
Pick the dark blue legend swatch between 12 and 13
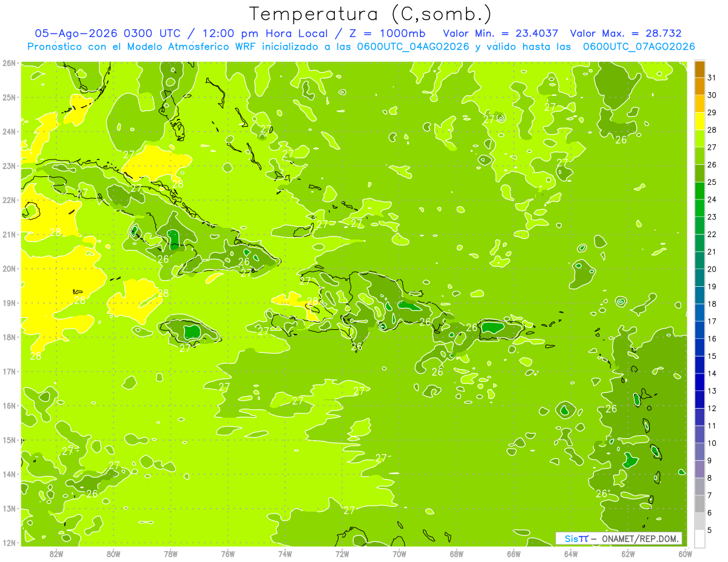699,400
